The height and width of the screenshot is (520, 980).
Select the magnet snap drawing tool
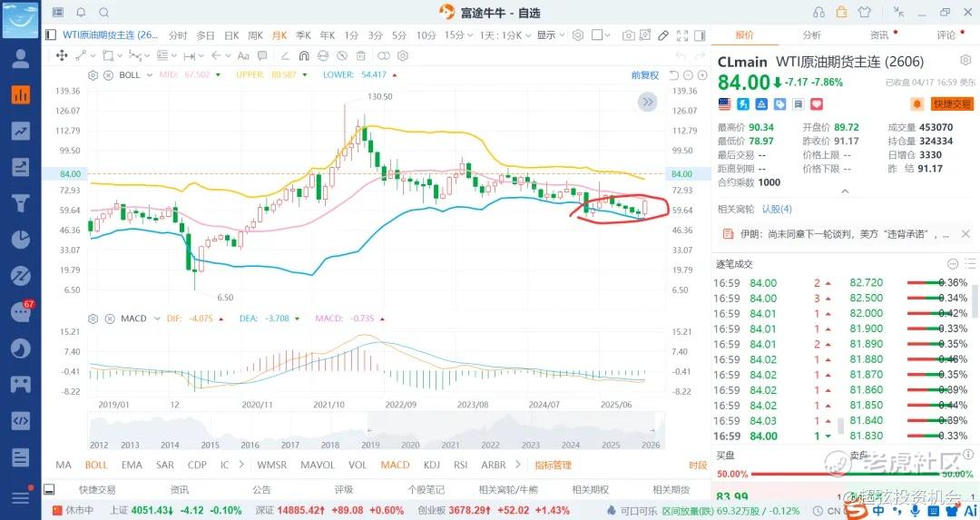click(304, 55)
